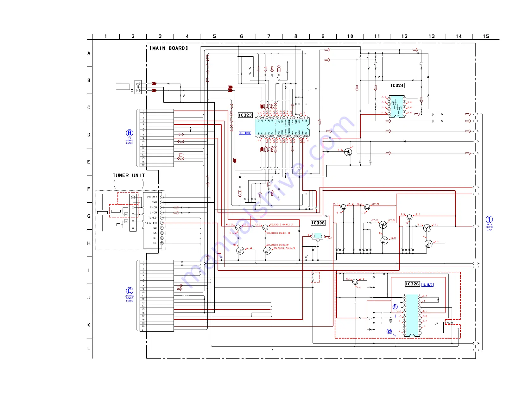The width and height of the screenshot is (532, 400).
Task: Click the IC323 chip body
Action: pyautogui.click(x=282, y=127)
